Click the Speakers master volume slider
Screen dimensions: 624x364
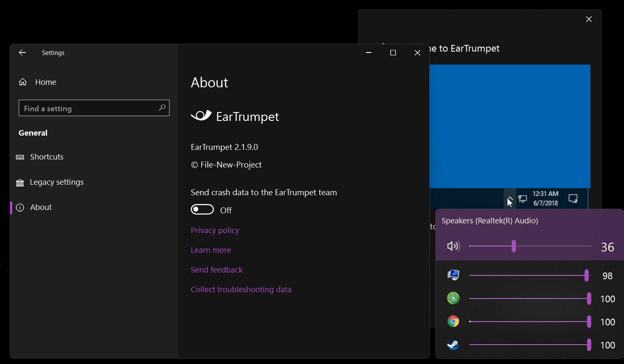530,246
